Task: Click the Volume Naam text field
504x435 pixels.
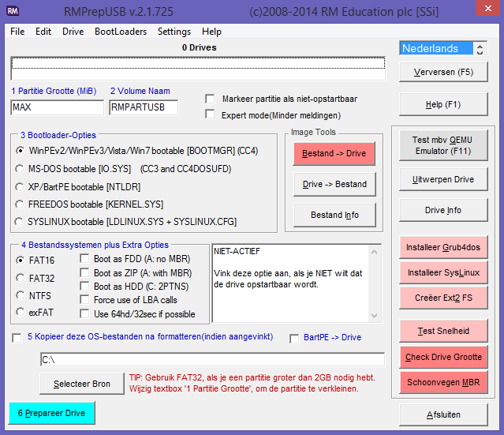Action: click(144, 107)
